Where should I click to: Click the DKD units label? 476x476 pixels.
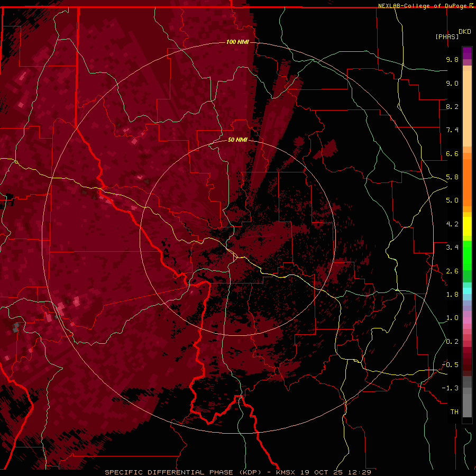[464, 32]
